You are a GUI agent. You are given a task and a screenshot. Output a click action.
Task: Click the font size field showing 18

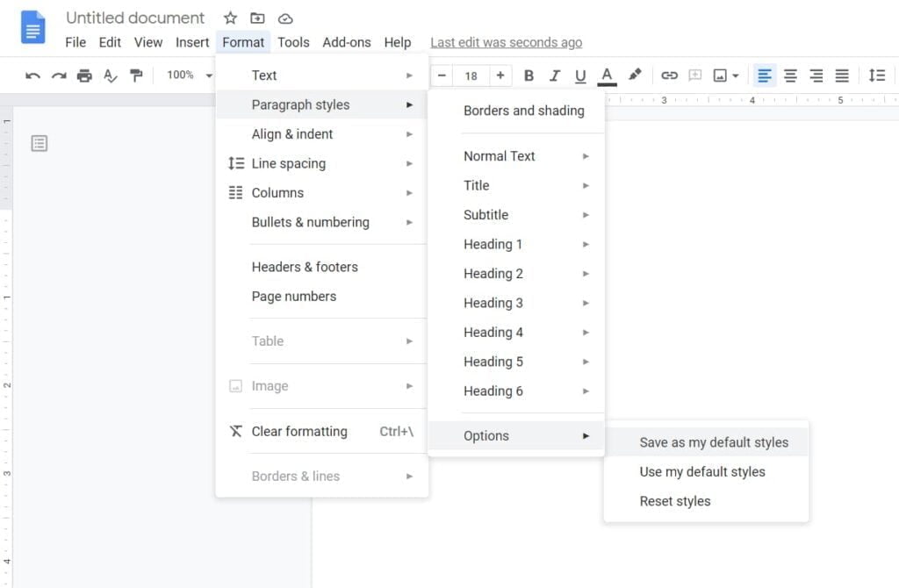coord(471,75)
